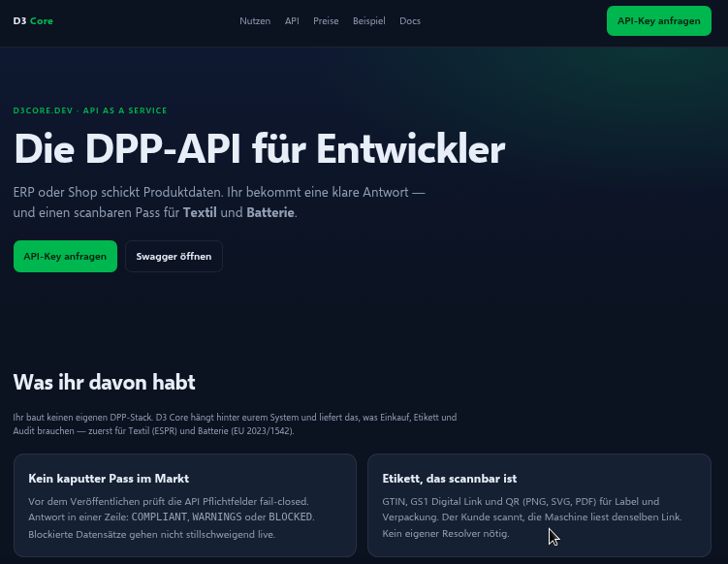Image resolution: width=728 pixels, height=564 pixels.
Task: Click the text Kein eigener Resolver nötig.
Action: pyautogui.click(x=446, y=534)
